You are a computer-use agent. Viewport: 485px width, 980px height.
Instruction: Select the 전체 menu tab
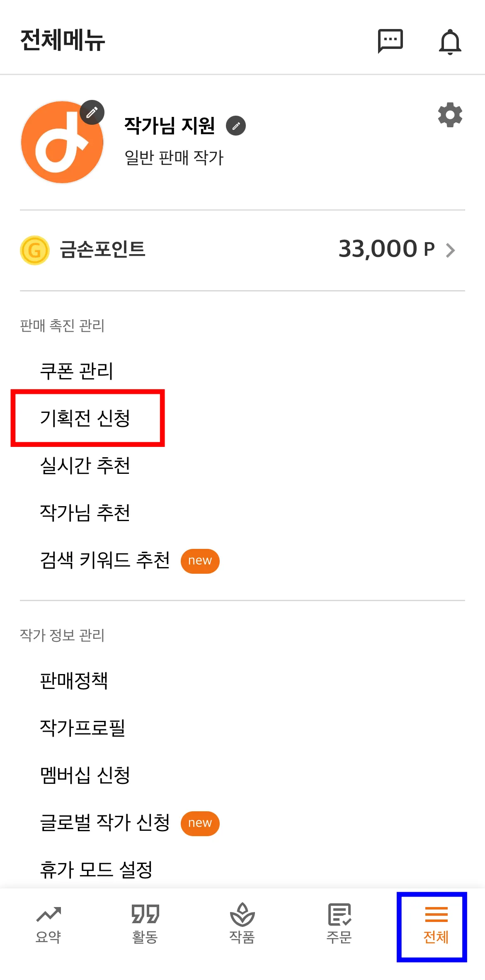436,926
